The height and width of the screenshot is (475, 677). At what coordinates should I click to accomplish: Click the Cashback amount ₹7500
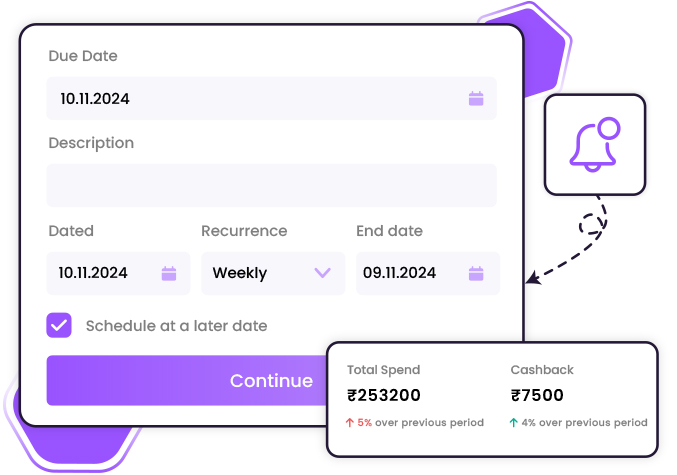point(537,395)
